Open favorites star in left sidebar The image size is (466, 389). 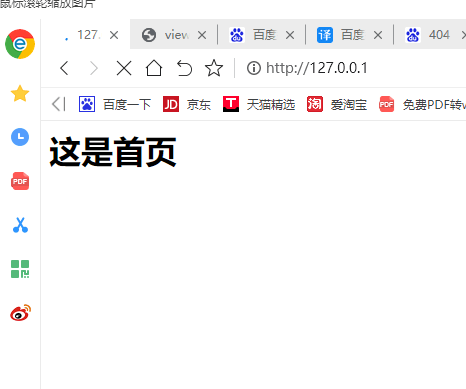[20, 93]
